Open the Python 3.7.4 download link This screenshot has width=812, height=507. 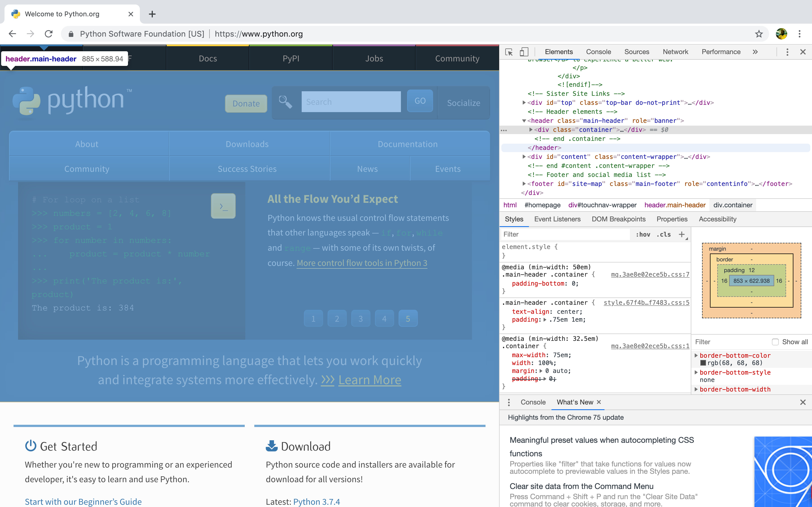pyautogui.click(x=317, y=501)
